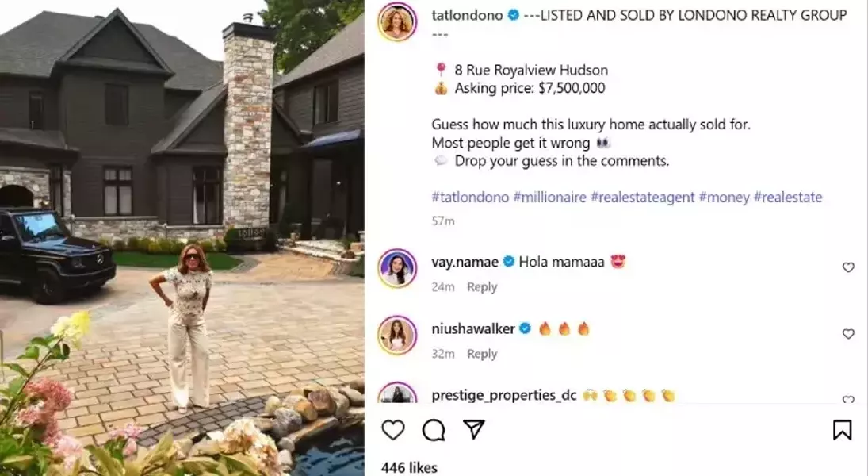Reply to niushawalker's comment
The width and height of the screenshot is (868, 476).
(x=482, y=354)
